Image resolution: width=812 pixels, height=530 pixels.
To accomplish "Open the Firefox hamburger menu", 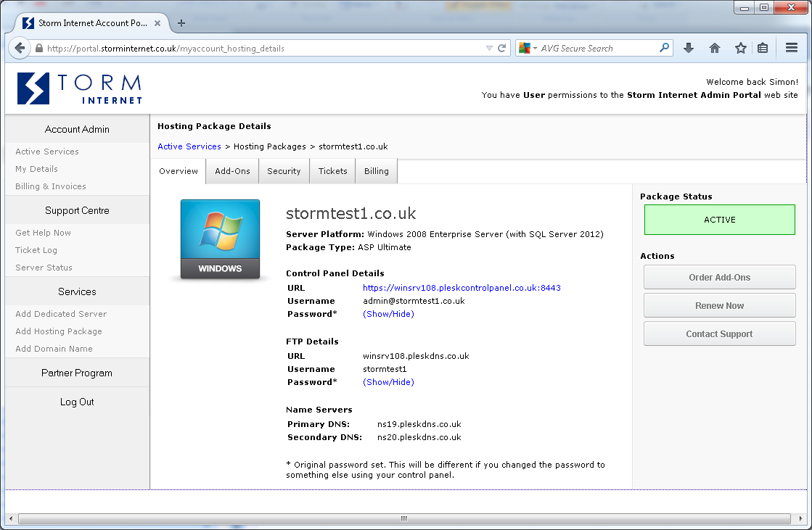I will 791,47.
